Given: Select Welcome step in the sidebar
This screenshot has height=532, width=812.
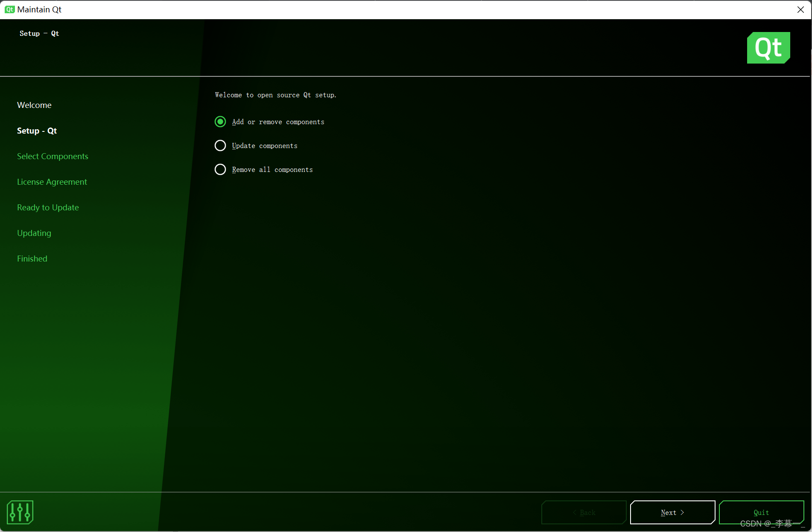Looking at the screenshot, I should tap(34, 105).
